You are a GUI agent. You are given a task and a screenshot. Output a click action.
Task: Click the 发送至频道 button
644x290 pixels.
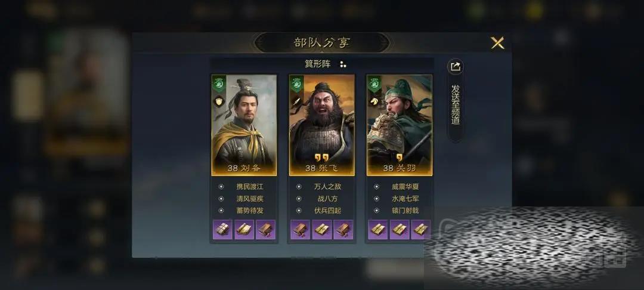456,104
